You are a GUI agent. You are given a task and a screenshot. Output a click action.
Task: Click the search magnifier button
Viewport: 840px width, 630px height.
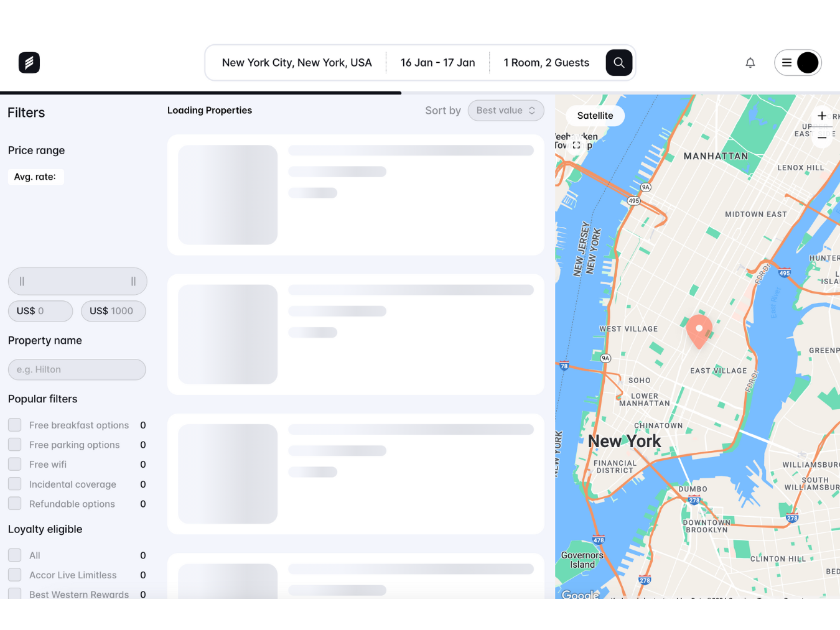(x=618, y=63)
